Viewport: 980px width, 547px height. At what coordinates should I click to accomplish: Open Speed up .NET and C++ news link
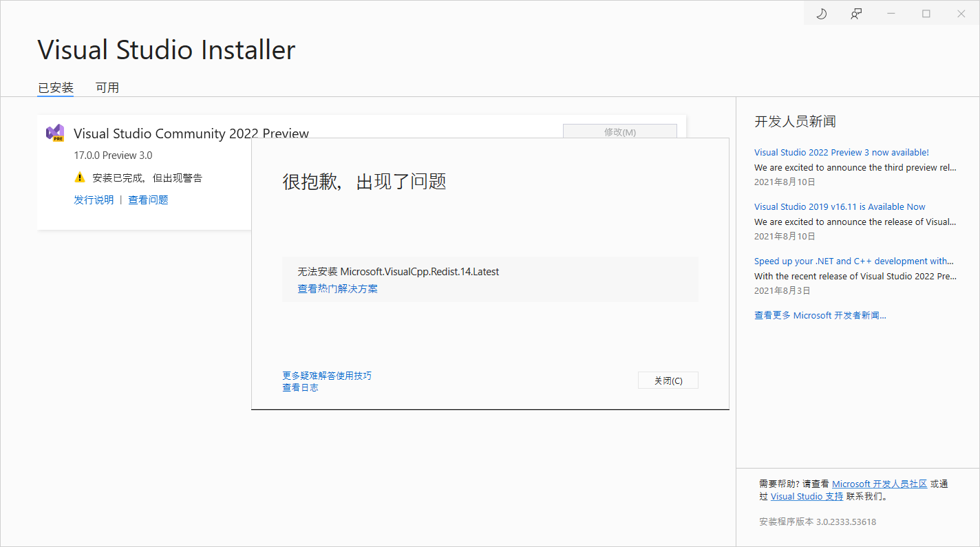(x=854, y=261)
